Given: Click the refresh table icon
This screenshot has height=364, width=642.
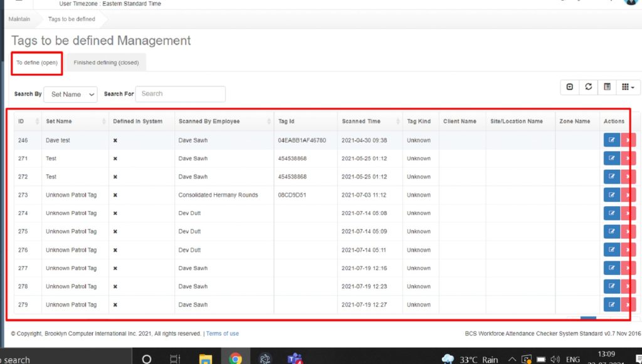Looking at the screenshot, I should (x=588, y=87).
